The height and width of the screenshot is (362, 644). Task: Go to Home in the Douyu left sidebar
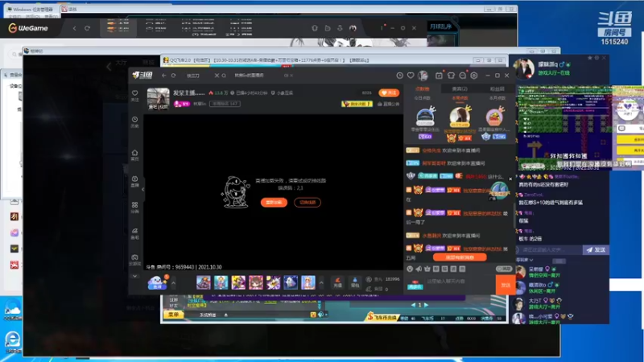(x=134, y=154)
